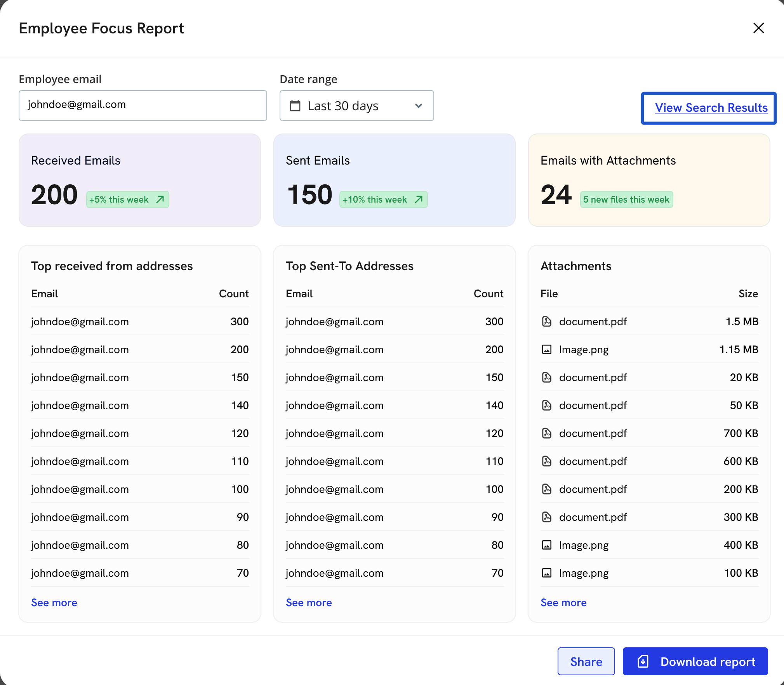
Task: Open the View Search Results link
Action: (x=711, y=108)
